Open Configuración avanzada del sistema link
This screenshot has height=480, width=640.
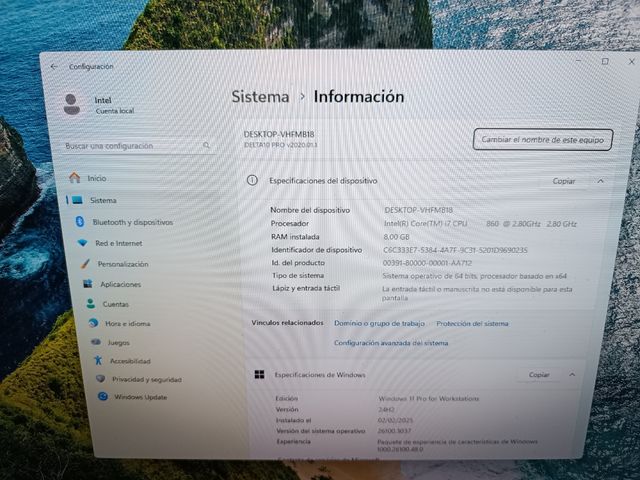click(x=391, y=342)
